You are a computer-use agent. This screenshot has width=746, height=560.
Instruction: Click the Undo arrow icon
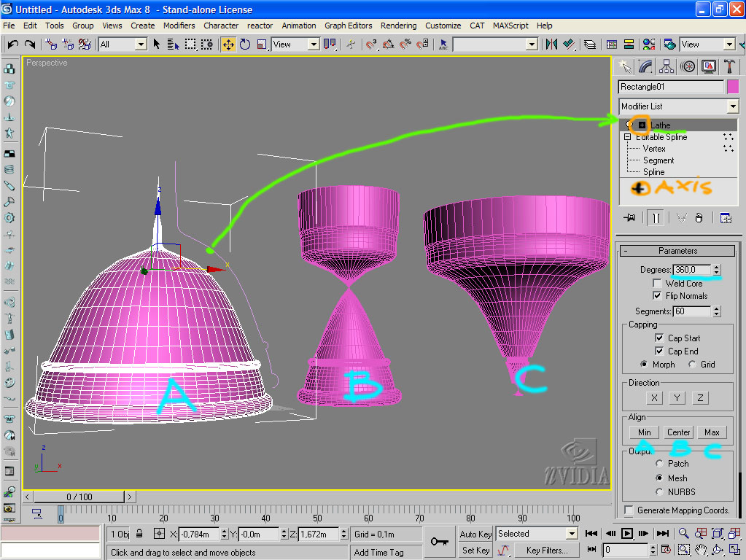13,44
